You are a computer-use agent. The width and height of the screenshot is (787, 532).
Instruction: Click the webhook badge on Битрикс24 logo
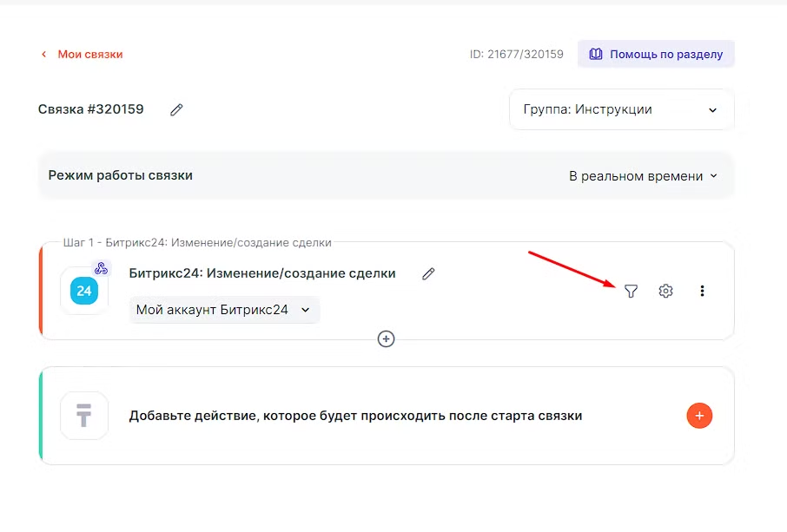pos(101,268)
